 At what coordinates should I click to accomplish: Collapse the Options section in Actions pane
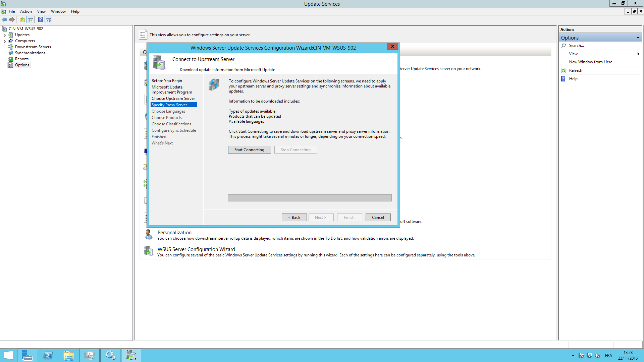pyautogui.click(x=638, y=38)
